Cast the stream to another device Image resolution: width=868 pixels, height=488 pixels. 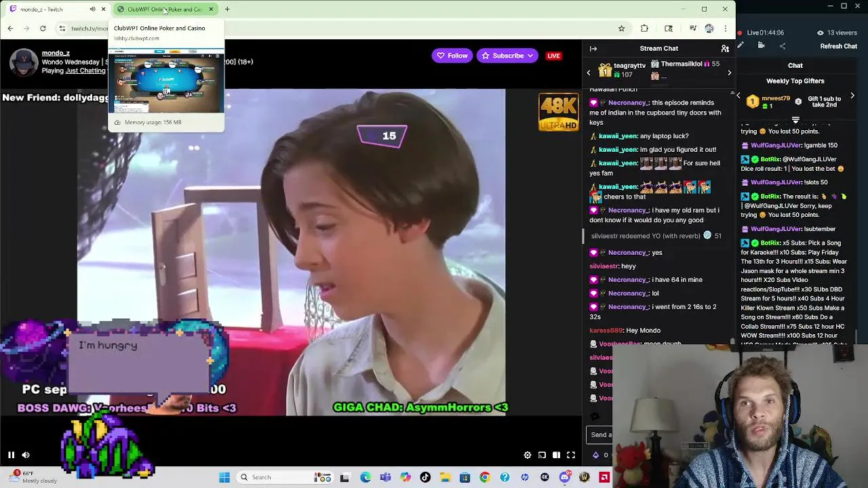point(542,455)
